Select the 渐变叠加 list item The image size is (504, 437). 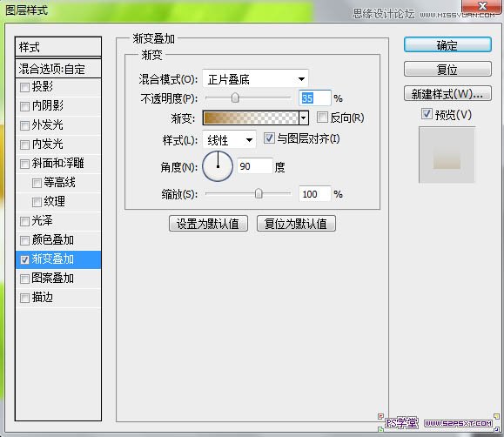point(58,259)
